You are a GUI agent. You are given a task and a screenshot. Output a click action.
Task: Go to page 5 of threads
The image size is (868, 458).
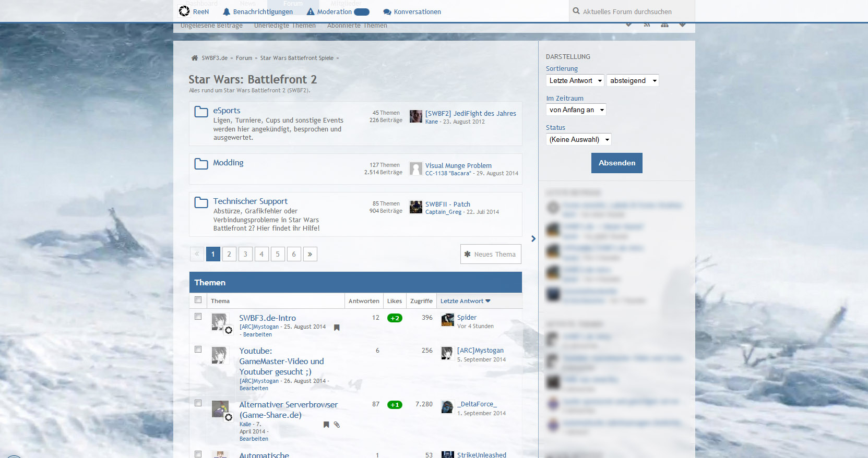(278, 254)
